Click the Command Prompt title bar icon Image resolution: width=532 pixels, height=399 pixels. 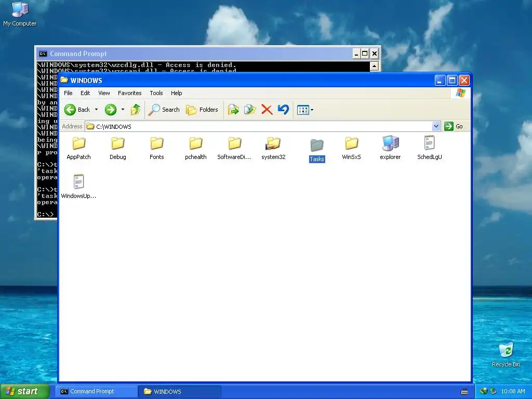click(43, 54)
